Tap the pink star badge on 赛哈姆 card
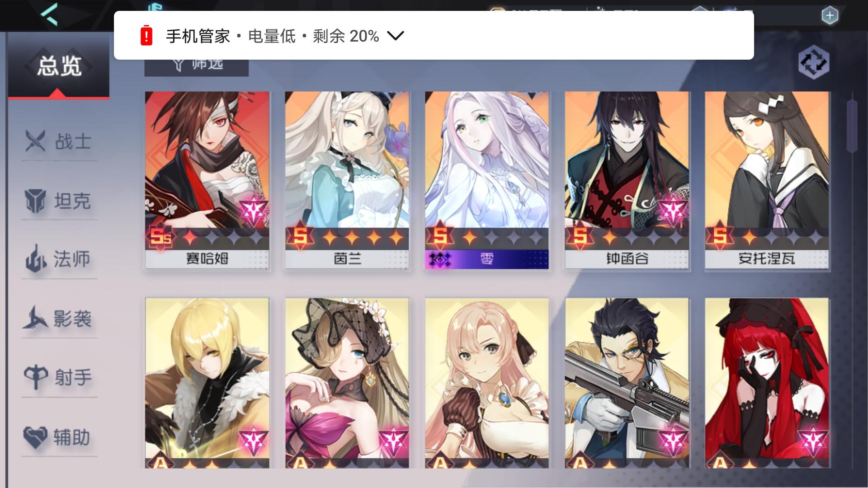Viewport: 868px width, 488px height. click(x=254, y=212)
